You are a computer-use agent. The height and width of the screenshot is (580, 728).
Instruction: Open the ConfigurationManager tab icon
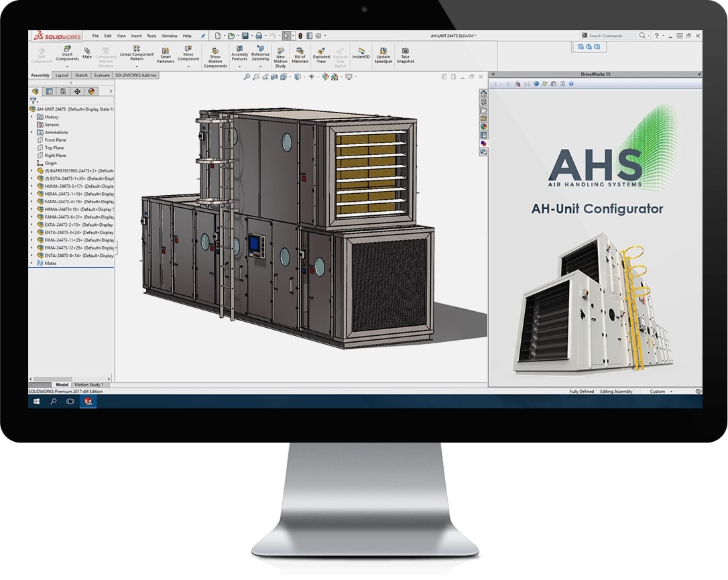pos(63,91)
